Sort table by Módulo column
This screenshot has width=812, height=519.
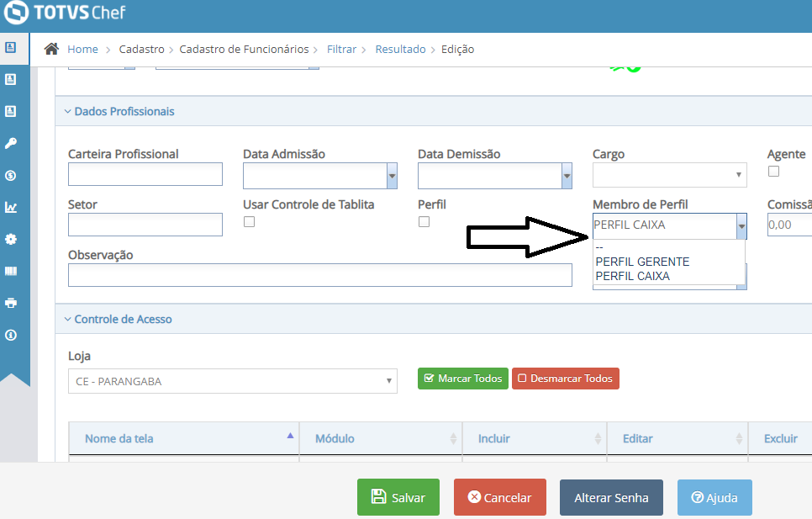pyautogui.click(x=381, y=439)
